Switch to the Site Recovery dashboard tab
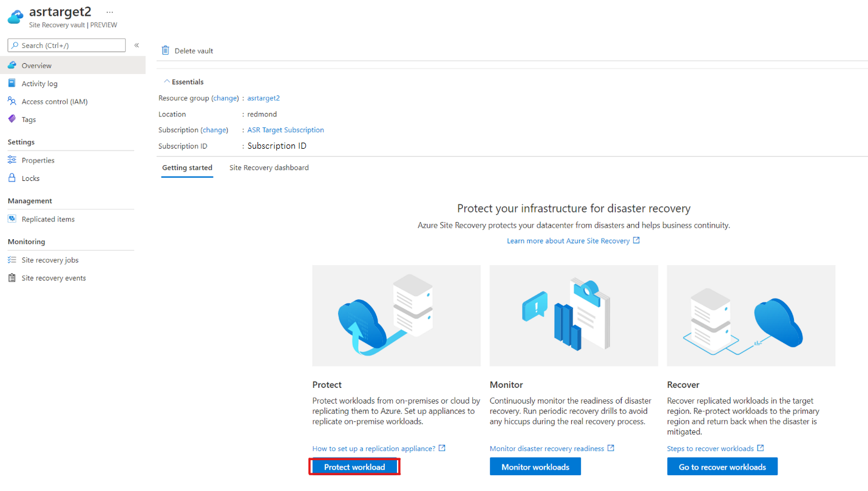 tap(269, 168)
